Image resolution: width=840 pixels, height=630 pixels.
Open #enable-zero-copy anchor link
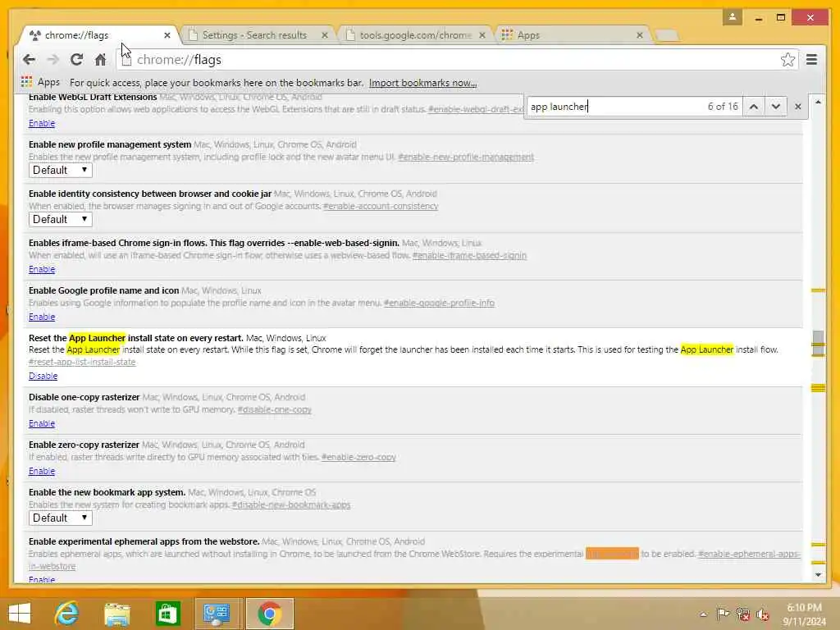pyautogui.click(x=358, y=458)
